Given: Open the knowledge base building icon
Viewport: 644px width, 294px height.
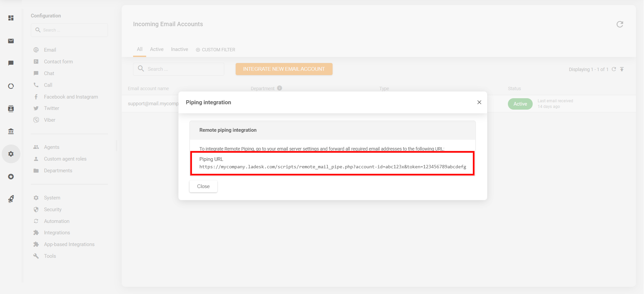Looking at the screenshot, I should [x=11, y=131].
